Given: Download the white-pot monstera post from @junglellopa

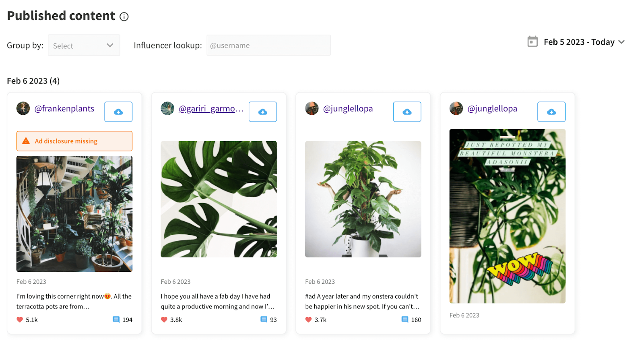Looking at the screenshot, I should (x=407, y=112).
